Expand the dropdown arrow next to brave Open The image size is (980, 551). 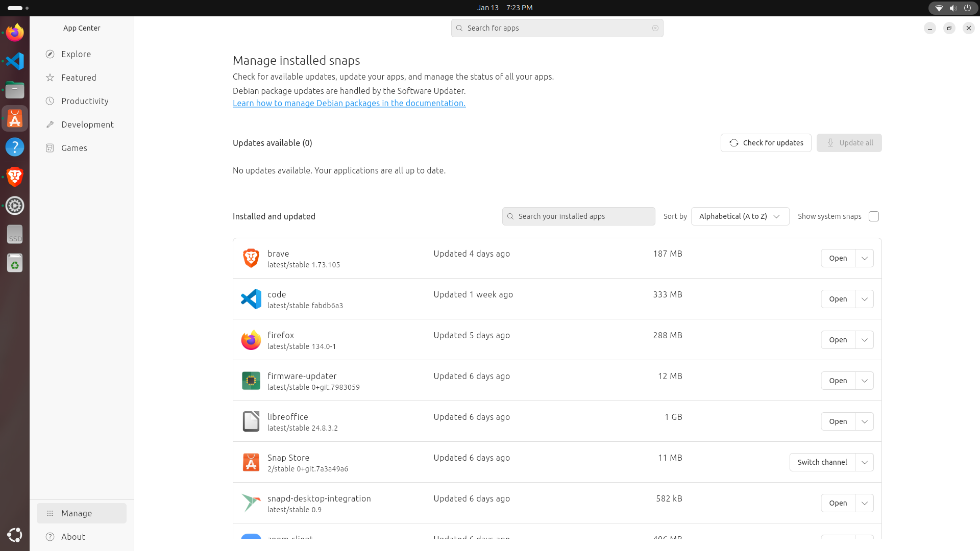pyautogui.click(x=864, y=258)
